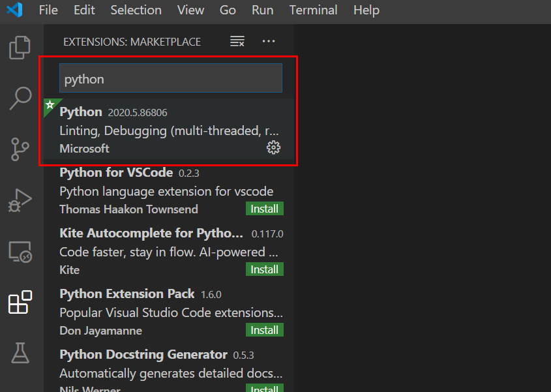This screenshot has width=551, height=392.
Task: Clear extensions search results icon
Action: point(237,42)
